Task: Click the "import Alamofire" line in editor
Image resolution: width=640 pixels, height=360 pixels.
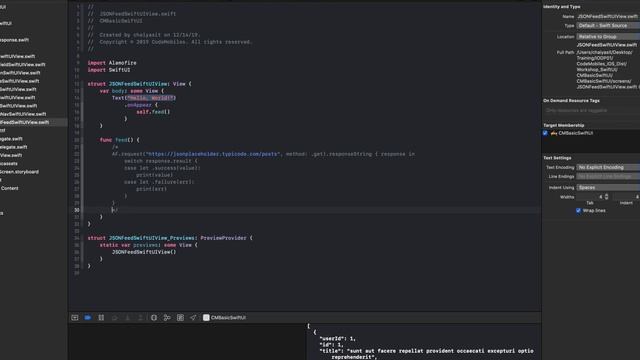Action: pos(112,63)
